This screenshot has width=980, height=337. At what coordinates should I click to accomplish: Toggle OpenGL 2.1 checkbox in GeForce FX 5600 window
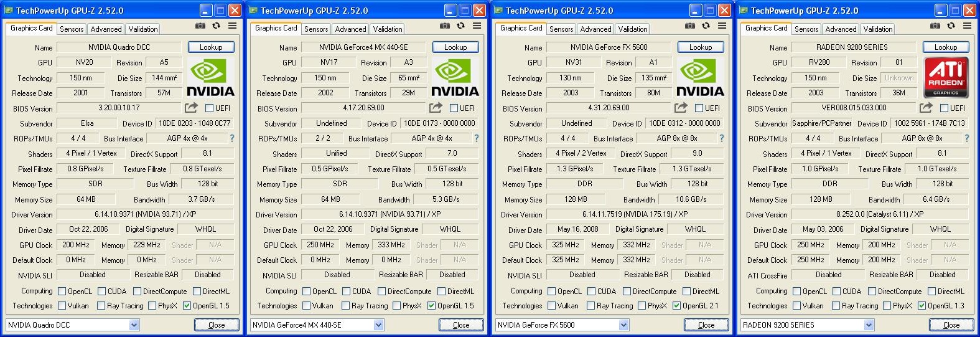pyautogui.click(x=676, y=306)
